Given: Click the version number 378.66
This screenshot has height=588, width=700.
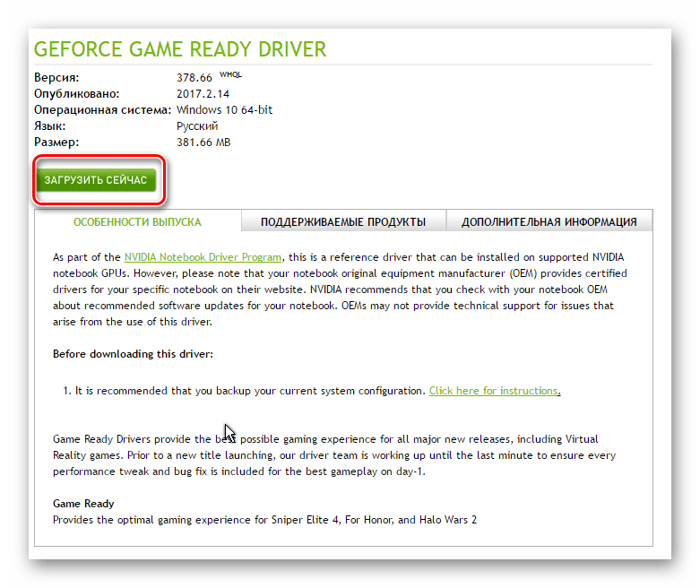Looking at the screenshot, I should coord(195,78).
